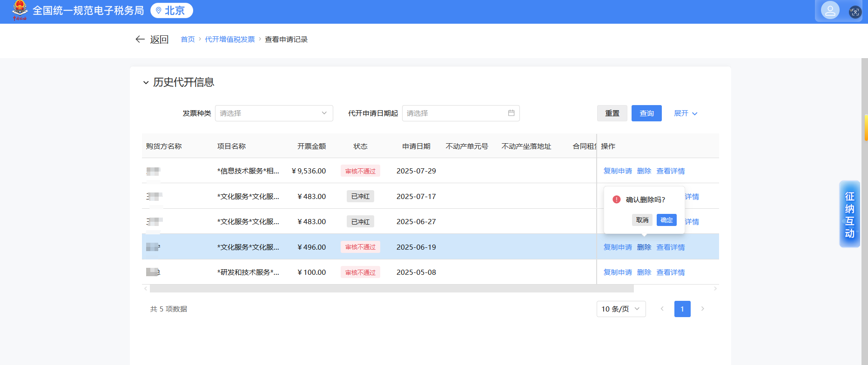The height and width of the screenshot is (365, 868).
Task: Select page 1 in pagination
Action: [682, 309]
